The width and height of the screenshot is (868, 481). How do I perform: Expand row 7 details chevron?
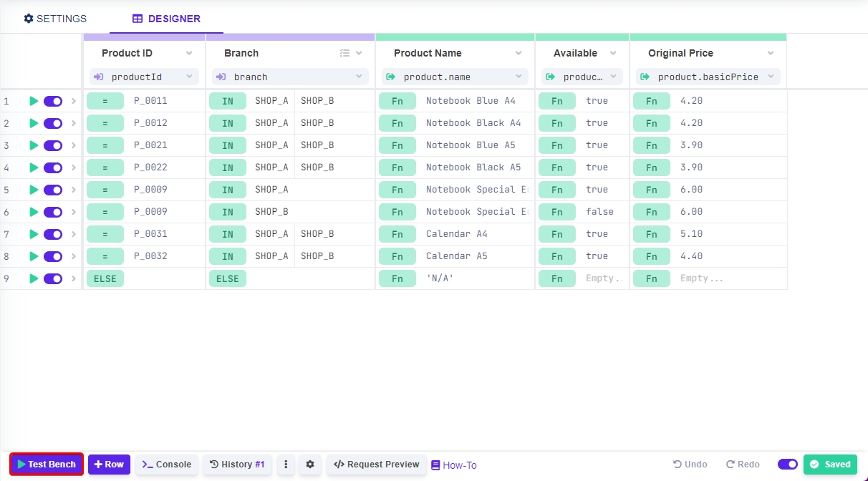pyautogui.click(x=73, y=234)
